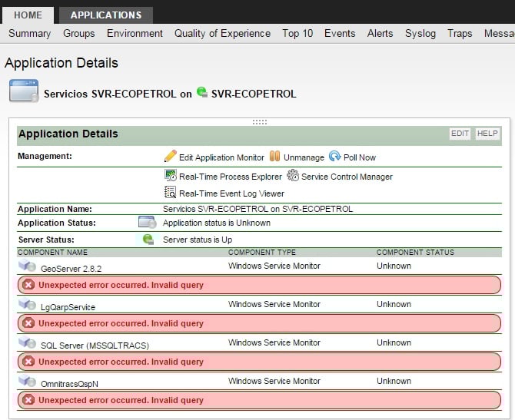
Task: Click the Unknown status for OmnitracsQspN
Action: (x=394, y=381)
